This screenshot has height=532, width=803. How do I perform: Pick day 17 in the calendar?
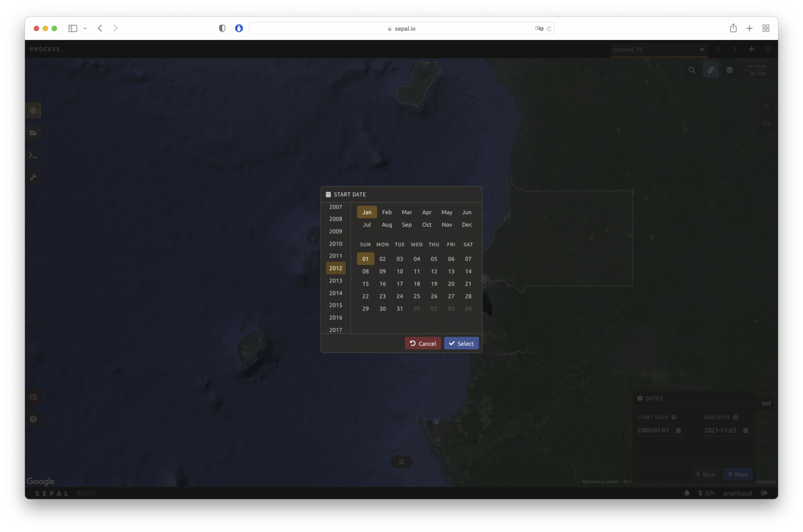tap(399, 284)
